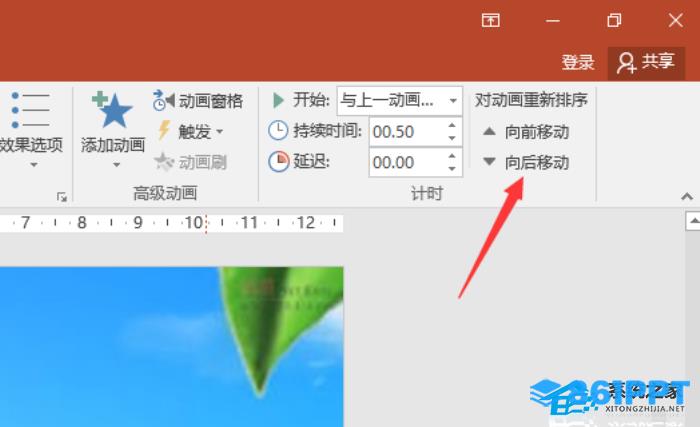The width and height of the screenshot is (700, 427).
Task: Click the Add Animation star icon
Action: coord(112,109)
